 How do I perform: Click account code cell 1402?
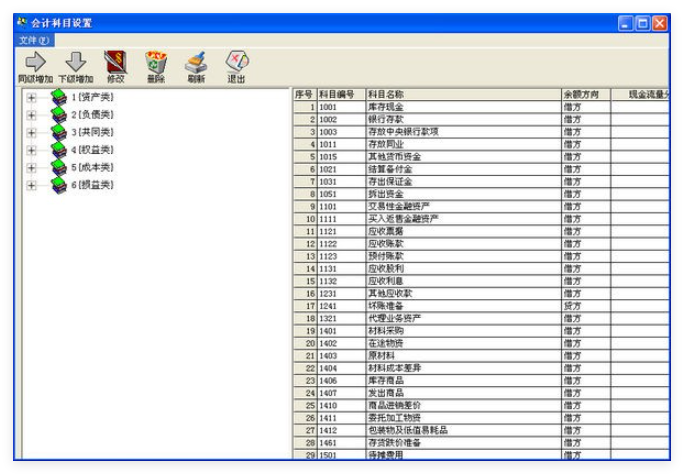coord(341,343)
